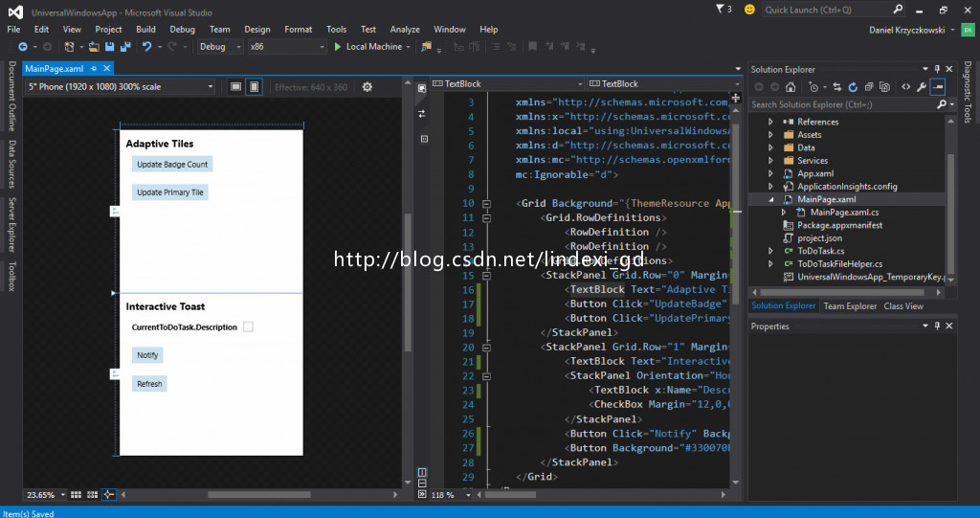Click the Open File folder icon
Viewport: 980px width, 518px height.
coord(94,47)
